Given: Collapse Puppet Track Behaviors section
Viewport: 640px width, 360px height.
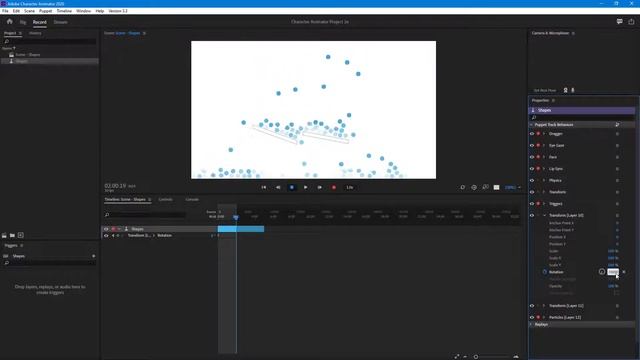Looking at the screenshot, I should coord(531,124).
